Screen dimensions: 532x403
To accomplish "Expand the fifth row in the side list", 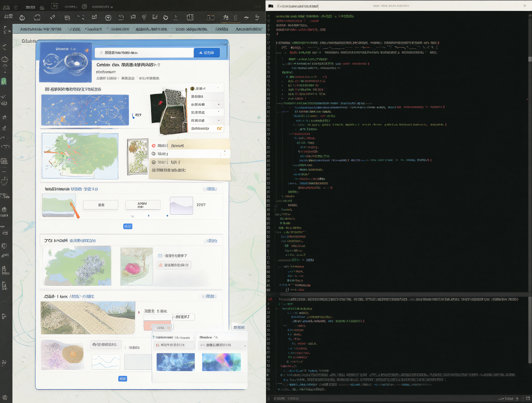I will click(x=206, y=121).
